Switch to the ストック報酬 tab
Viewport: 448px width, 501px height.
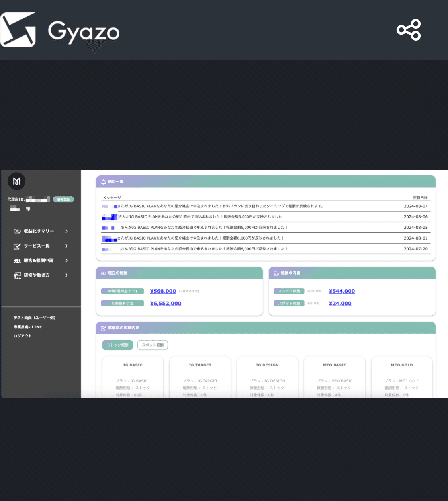coord(117,345)
